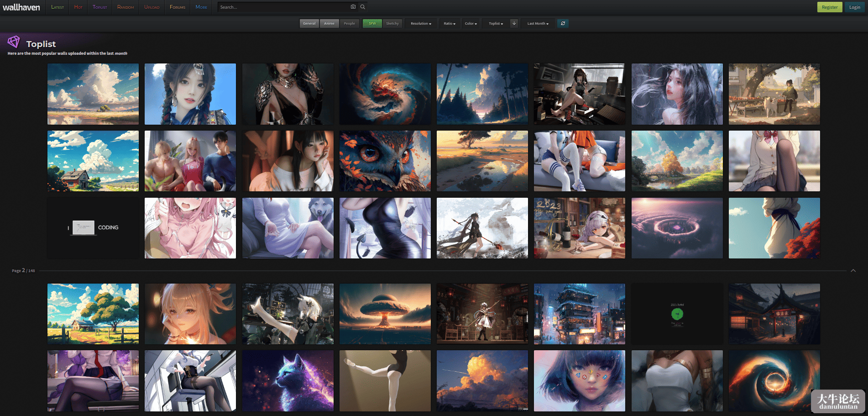Screen dimensions: 868x416
Task: Click the refresh filters icon button
Action: (563, 23)
